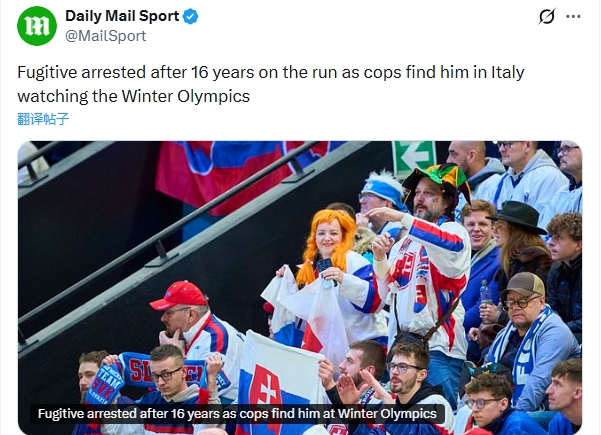Viewport: 601px width, 435px height.
Task: Click the tweet headline text about the fugitive
Action: (270, 85)
